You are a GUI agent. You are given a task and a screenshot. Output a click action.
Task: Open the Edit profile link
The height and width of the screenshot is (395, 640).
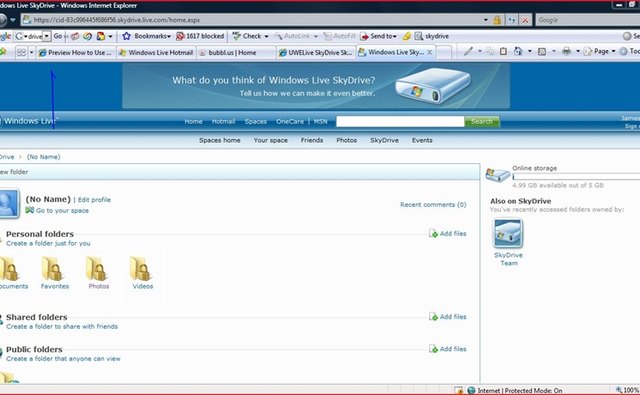click(x=94, y=200)
